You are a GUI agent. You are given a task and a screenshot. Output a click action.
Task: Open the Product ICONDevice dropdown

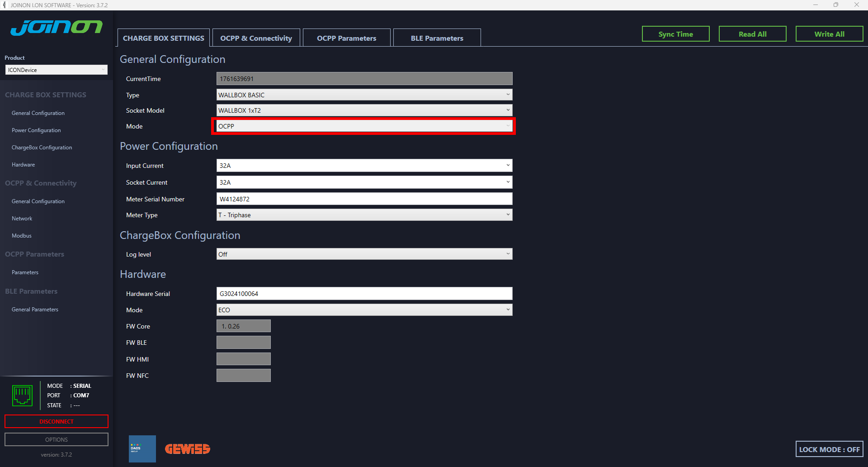click(x=56, y=70)
